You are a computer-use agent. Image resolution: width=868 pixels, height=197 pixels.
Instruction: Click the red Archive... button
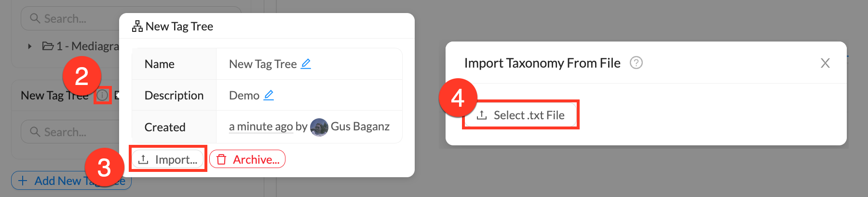point(247,159)
